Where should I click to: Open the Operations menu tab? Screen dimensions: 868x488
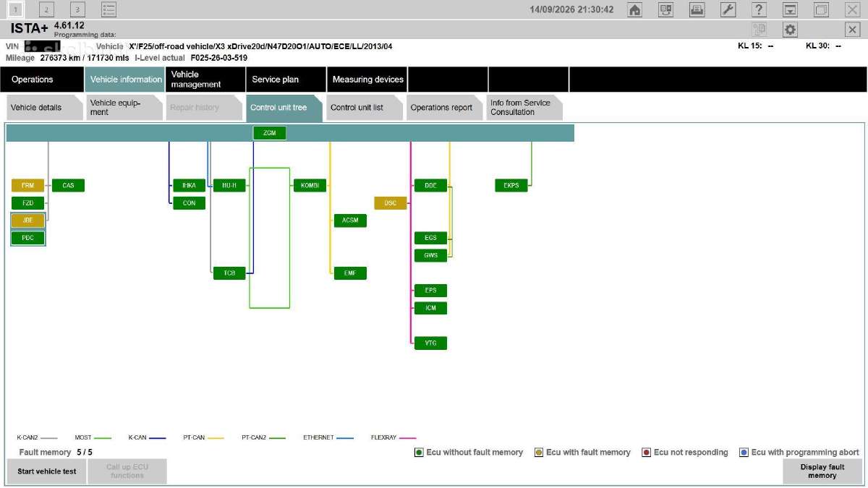(42, 80)
